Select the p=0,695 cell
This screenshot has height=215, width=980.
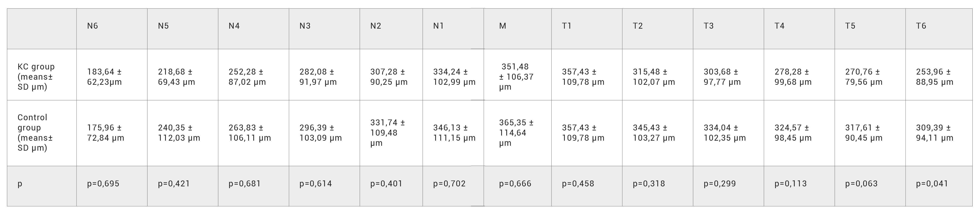tap(112, 186)
